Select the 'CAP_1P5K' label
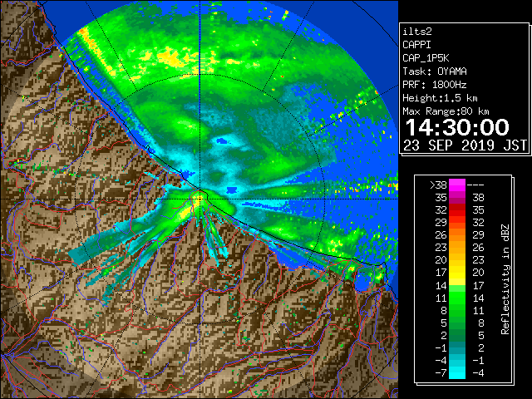 [x=426, y=58]
